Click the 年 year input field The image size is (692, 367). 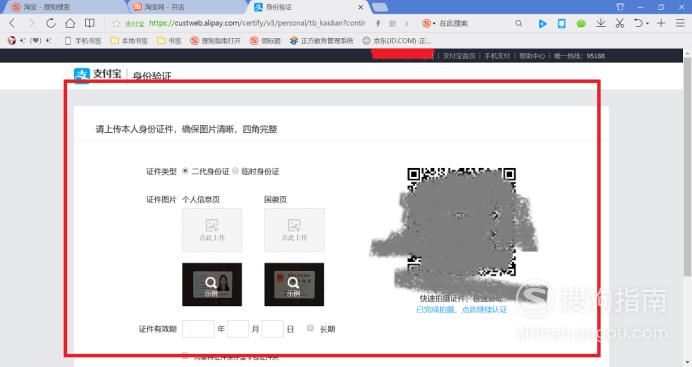198,329
